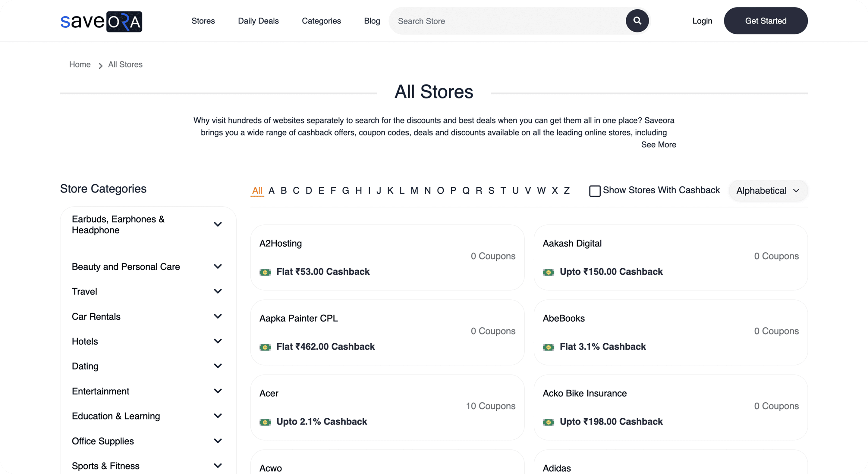868x474 pixels.
Task: Enable Show Stores With Cashback checkbox
Action: [594, 191]
